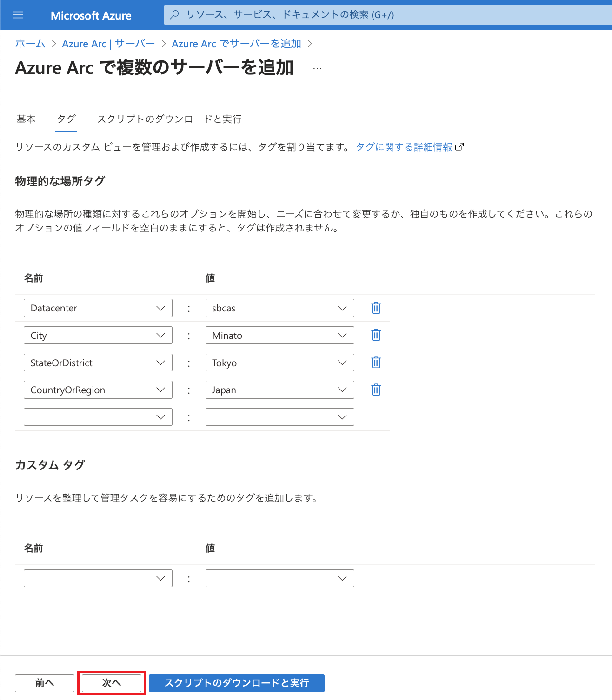The width and height of the screenshot is (612, 700).
Task: Open the CountryOrRegion name dropdown
Action: pyautogui.click(x=98, y=390)
